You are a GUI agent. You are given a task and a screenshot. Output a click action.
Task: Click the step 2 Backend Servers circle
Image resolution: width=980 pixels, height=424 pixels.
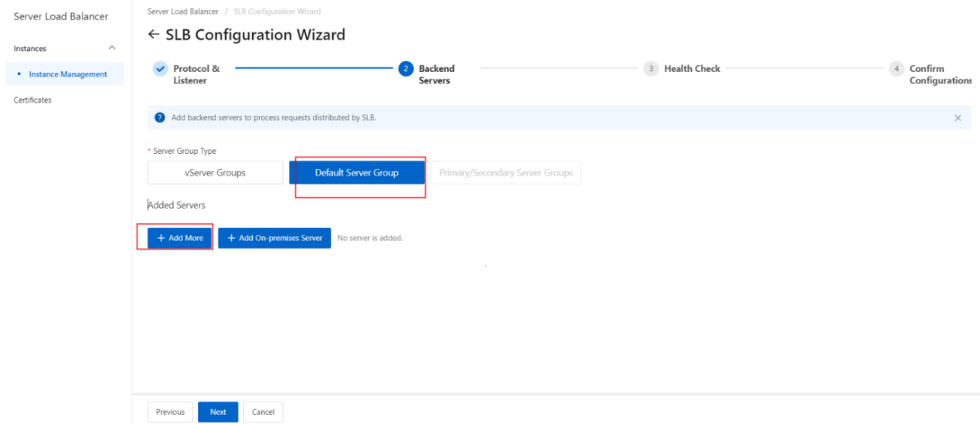(x=406, y=69)
